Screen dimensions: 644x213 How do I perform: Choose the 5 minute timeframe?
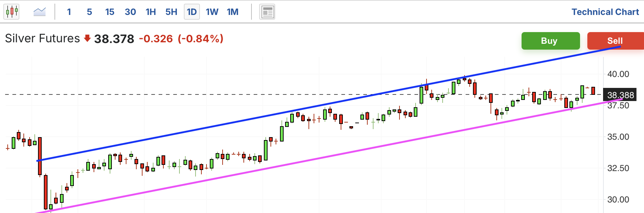[89, 12]
